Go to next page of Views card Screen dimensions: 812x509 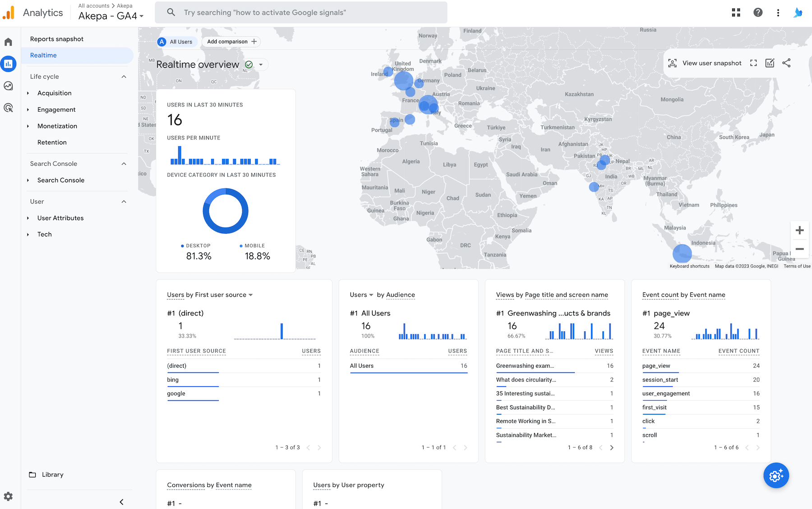coord(612,448)
